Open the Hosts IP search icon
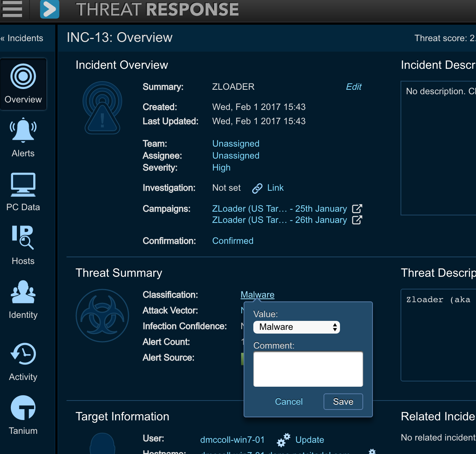Viewport: 476px width, 454px height. (x=23, y=237)
